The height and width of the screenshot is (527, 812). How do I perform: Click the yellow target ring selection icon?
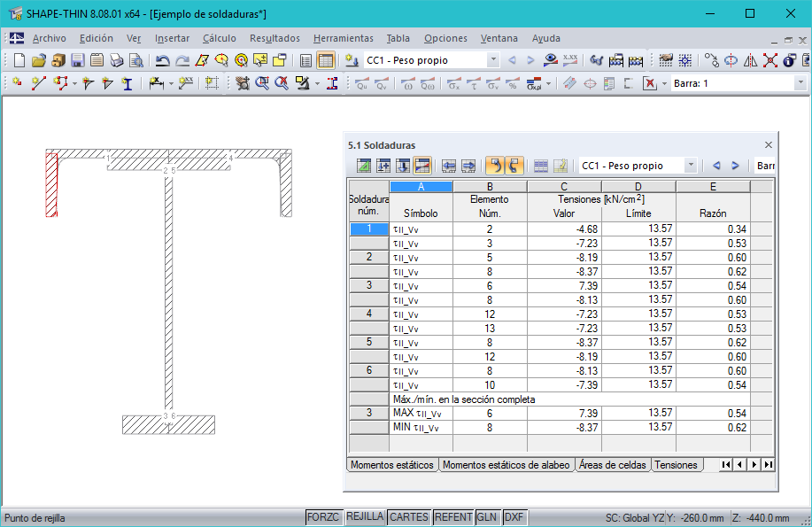pyautogui.click(x=242, y=60)
